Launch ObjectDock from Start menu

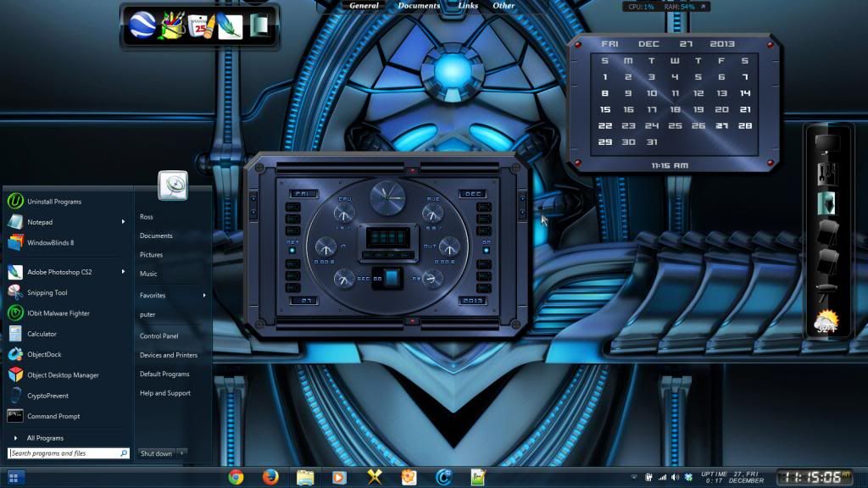coord(44,355)
